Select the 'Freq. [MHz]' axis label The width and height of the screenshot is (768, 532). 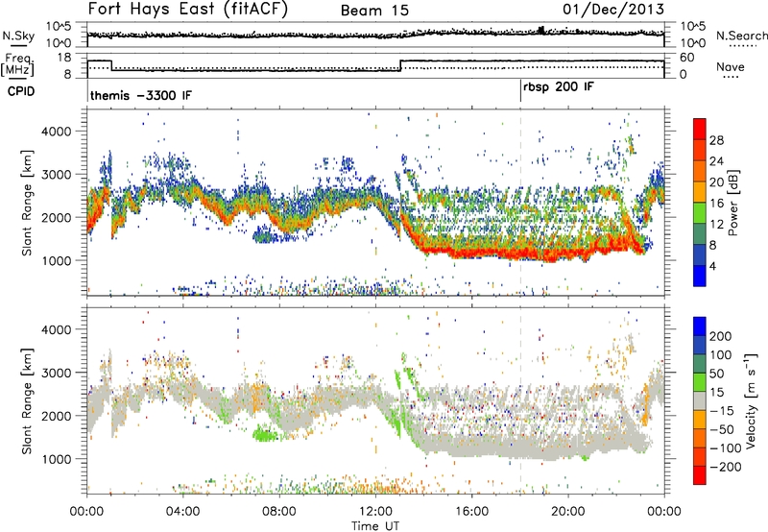(17, 65)
